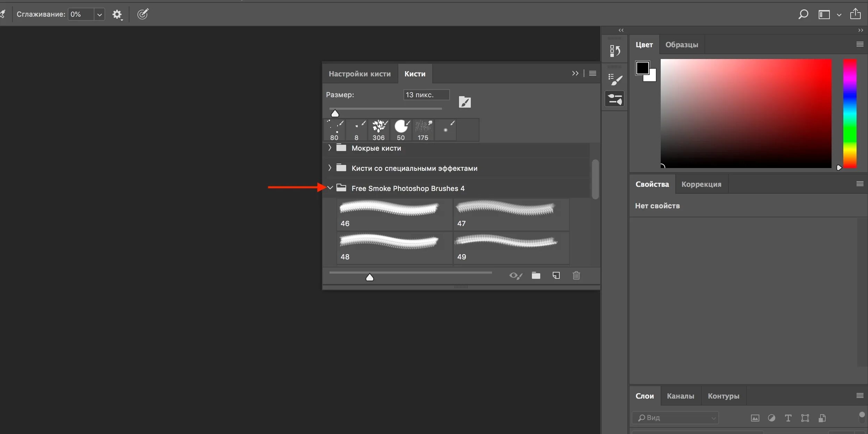This screenshot has width=868, height=434.
Task: Open smoothing options gear icon
Action: click(117, 15)
